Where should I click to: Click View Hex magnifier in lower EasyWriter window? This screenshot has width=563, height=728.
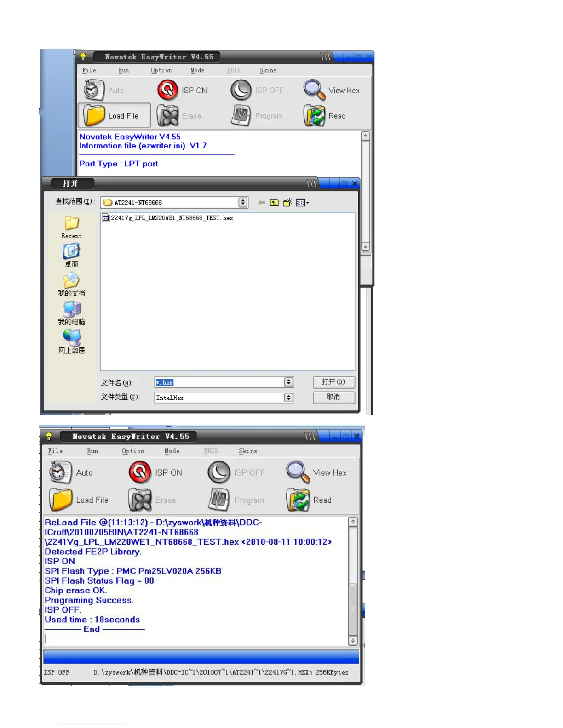point(298,472)
